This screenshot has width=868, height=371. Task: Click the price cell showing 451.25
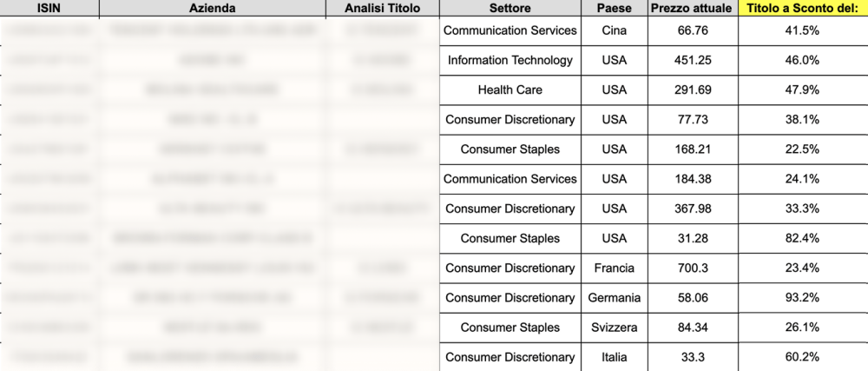point(692,60)
